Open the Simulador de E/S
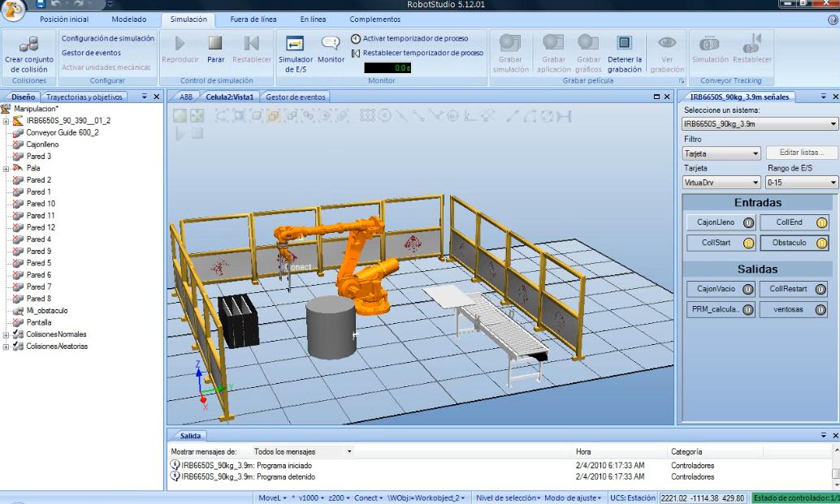Image resolution: width=840 pixels, height=504 pixels. click(294, 44)
